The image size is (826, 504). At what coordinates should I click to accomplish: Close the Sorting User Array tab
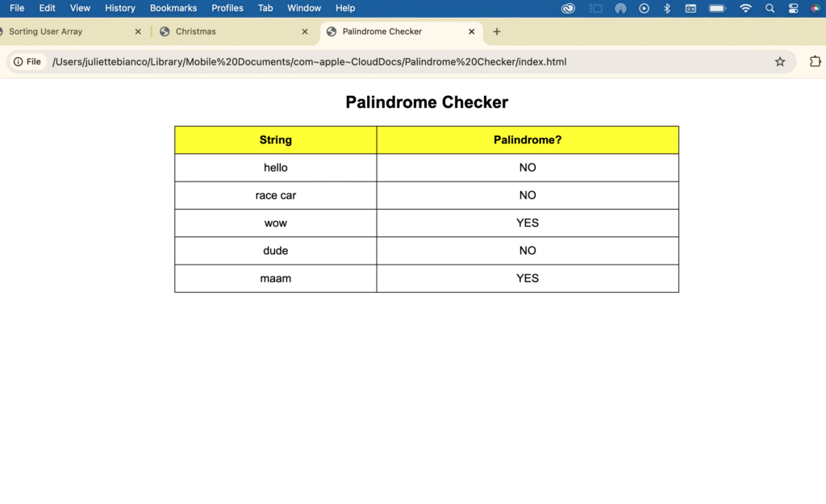coord(138,31)
